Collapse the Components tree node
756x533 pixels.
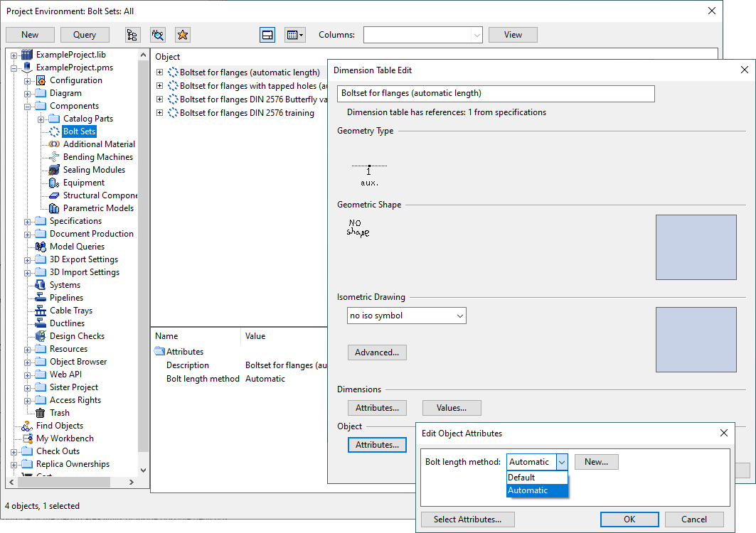coord(28,106)
